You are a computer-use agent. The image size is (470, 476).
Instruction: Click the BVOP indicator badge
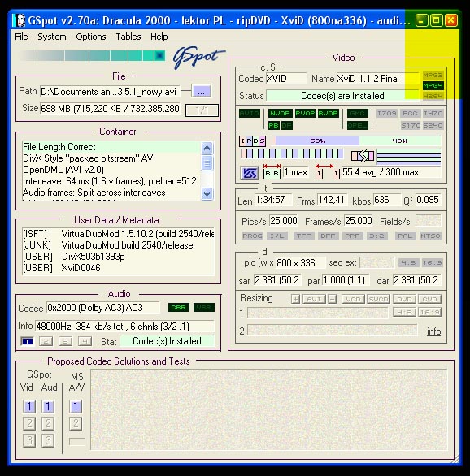329,113
